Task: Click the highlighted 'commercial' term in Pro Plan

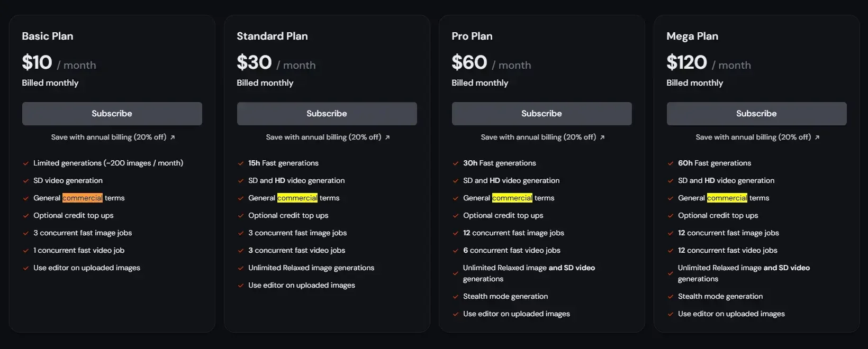Action: tap(512, 198)
